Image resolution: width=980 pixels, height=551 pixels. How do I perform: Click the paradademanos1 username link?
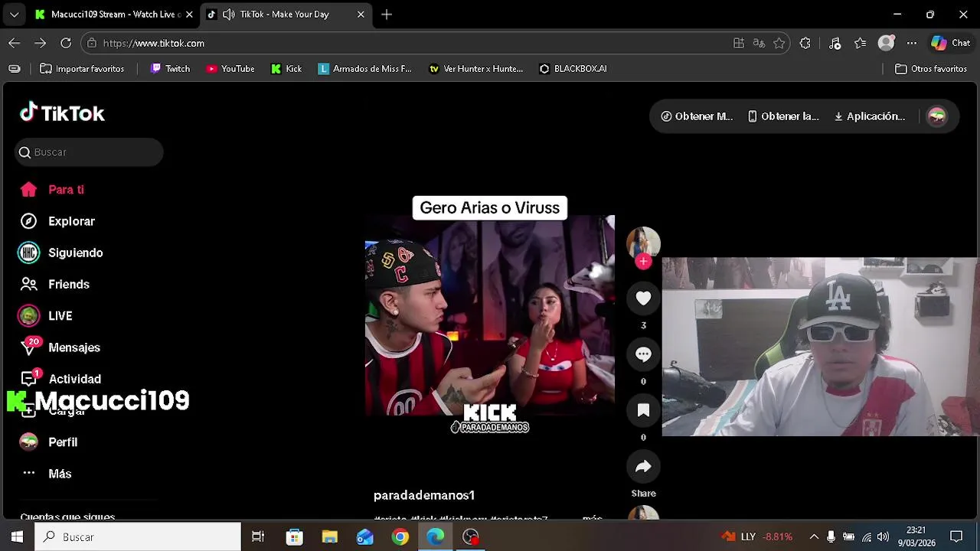pos(424,495)
